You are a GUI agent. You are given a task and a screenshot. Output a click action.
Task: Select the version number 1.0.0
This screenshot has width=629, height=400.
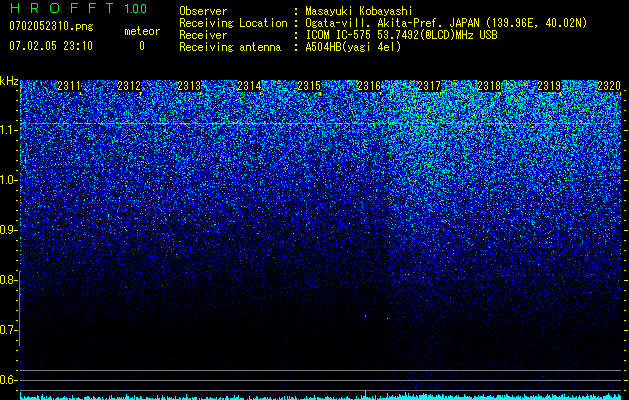tap(136, 8)
